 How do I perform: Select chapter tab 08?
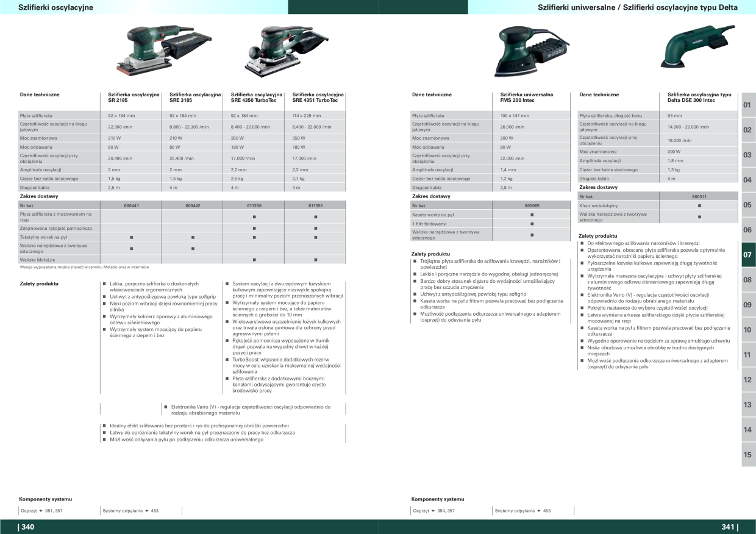click(x=748, y=280)
